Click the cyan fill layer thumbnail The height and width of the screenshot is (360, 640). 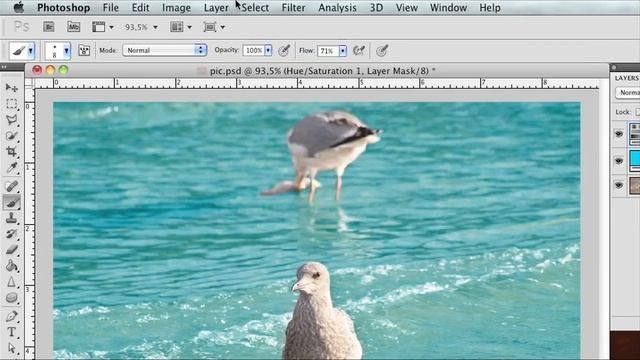[635, 160]
